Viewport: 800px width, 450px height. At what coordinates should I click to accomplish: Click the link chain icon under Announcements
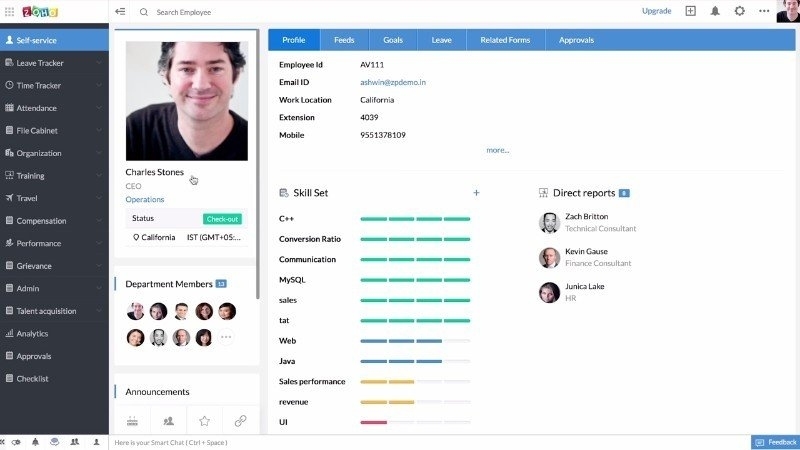tap(240, 421)
